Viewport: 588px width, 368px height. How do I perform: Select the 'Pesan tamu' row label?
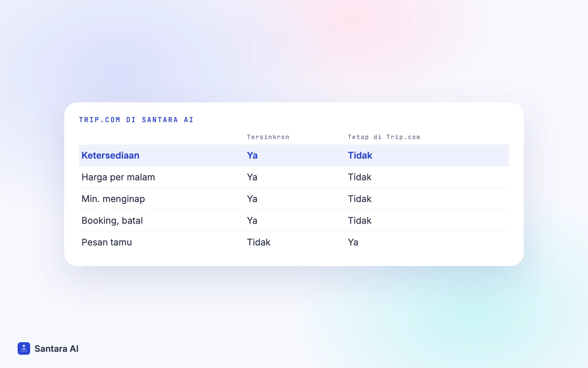pos(107,242)
